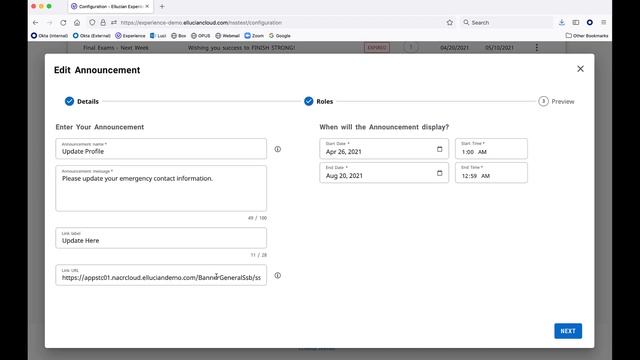The height and width of the screenshot is (360, 640).
Task: Open Okta (External) bookmark
Action: point(91,36)
